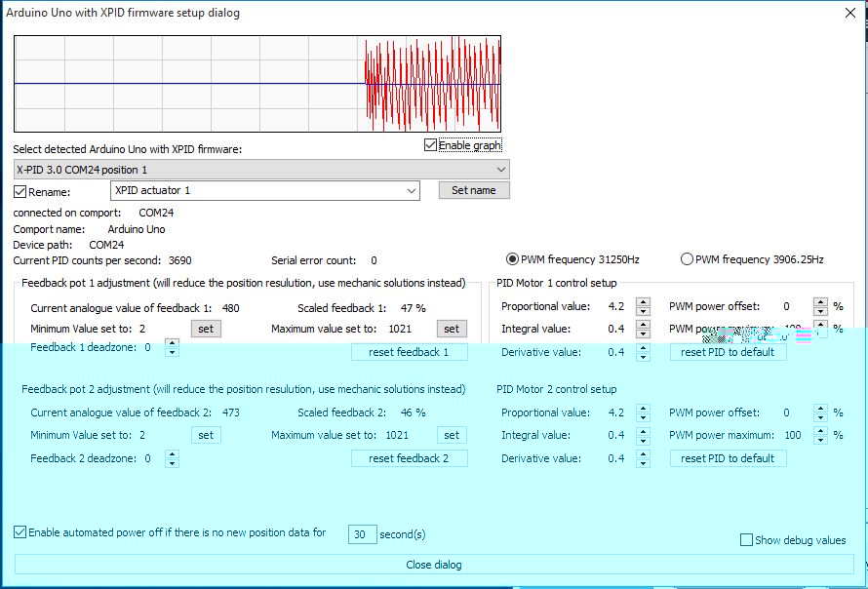Increase Motor 1 PWM power offset
Image resolution: width=868 pixels, height=589 pixels.
[x=820, y=301]
